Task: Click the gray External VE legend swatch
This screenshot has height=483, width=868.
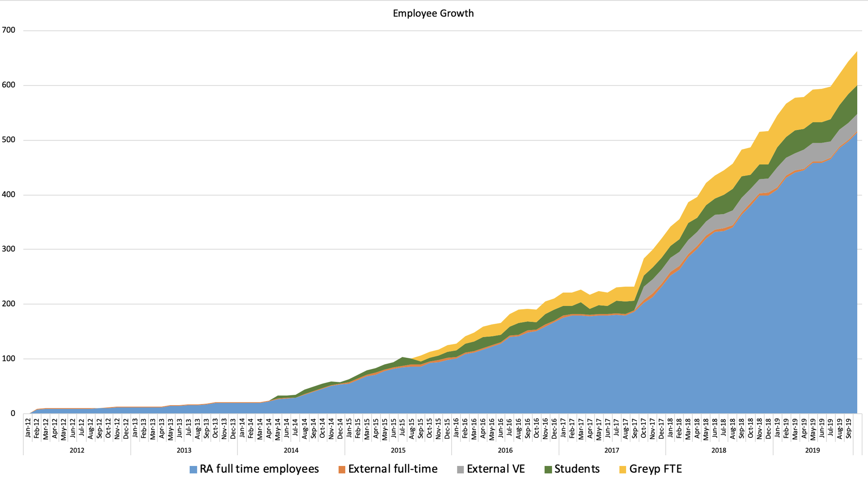Action: pyautogui.click(x=460, y=470)
